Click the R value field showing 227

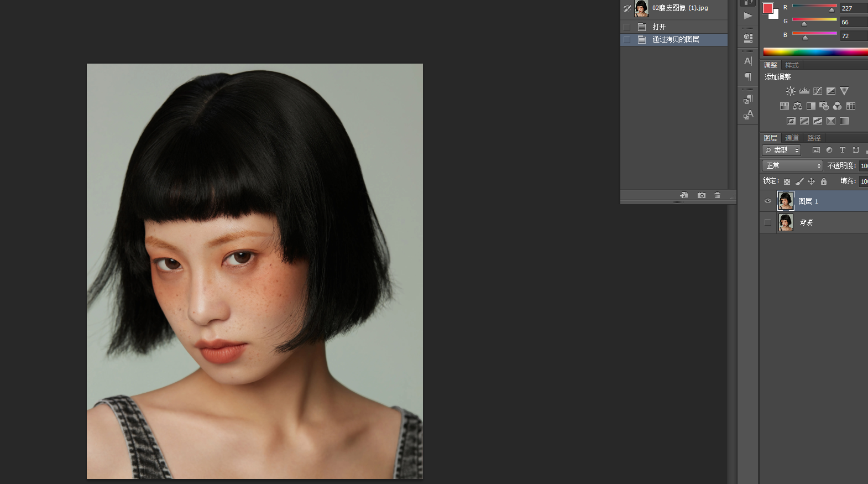[854, 8]
